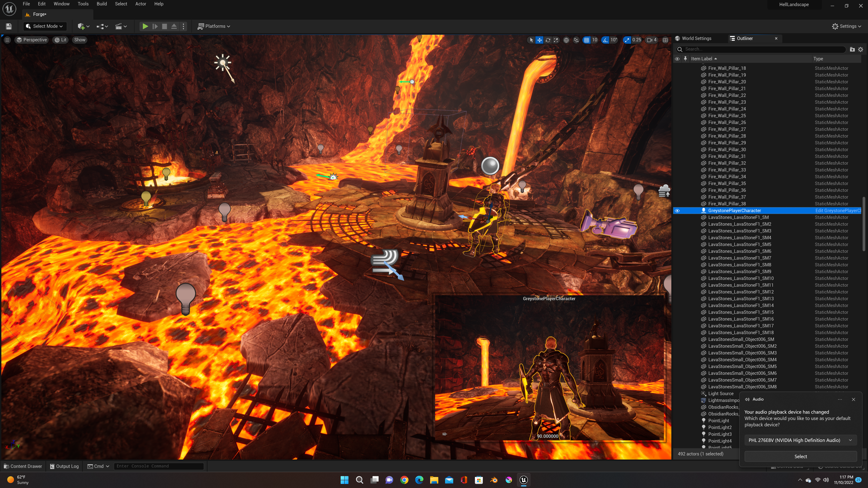
Task: Toggle grid snapping on or off
Action: (x=587, y=40)
